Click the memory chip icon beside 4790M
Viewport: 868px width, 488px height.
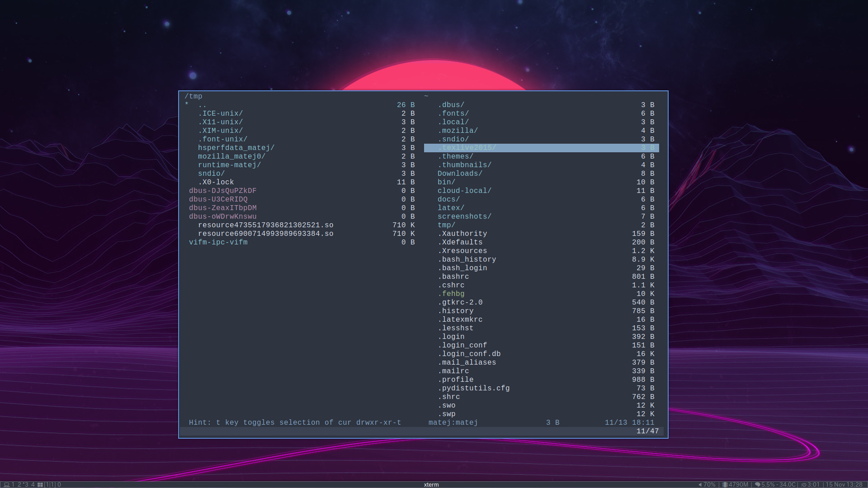coord(725,484)
